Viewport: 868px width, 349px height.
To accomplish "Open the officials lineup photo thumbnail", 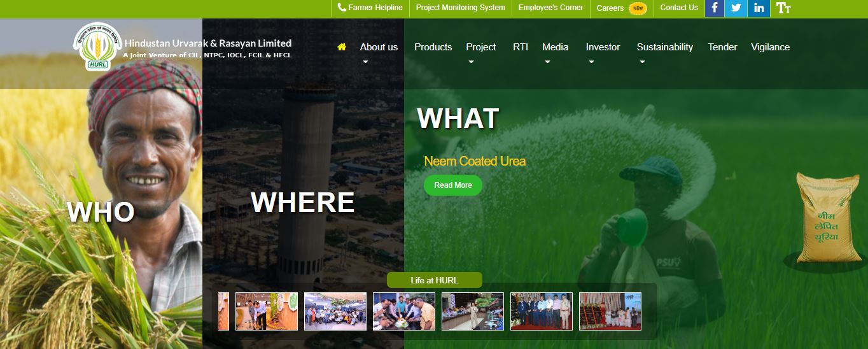I will (542, 311).
